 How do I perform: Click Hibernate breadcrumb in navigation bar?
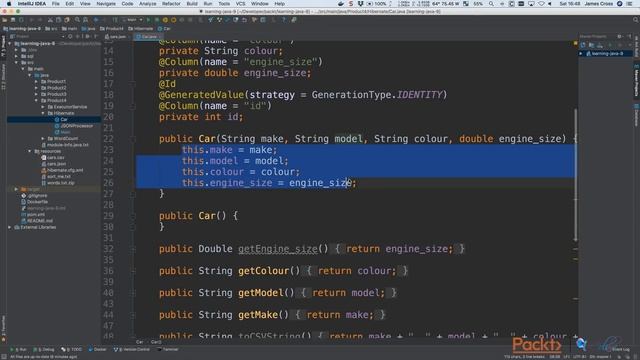[141, 29]
